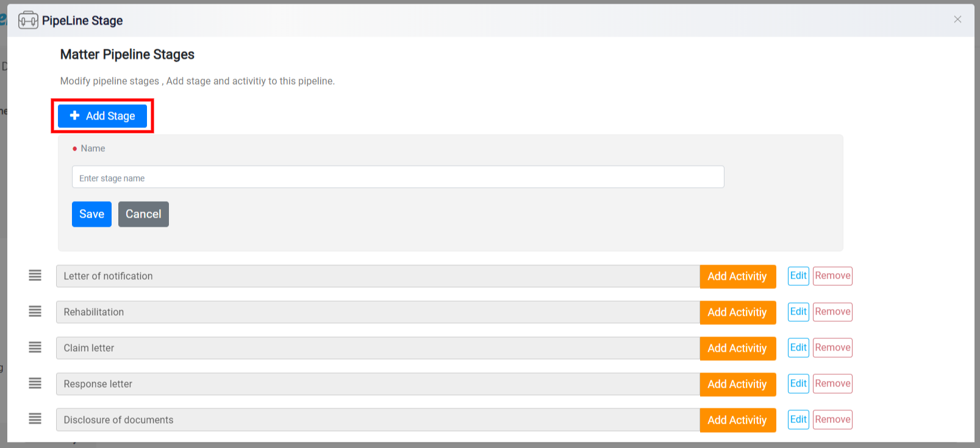Screen dimensions: 980x448
Task: Focus the Enter stage name field
Action: click(x=398, y=177)
